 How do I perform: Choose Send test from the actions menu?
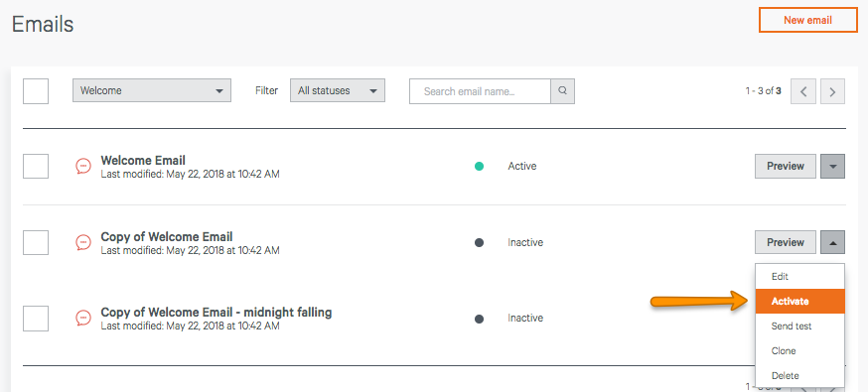(x=799, y=327)
